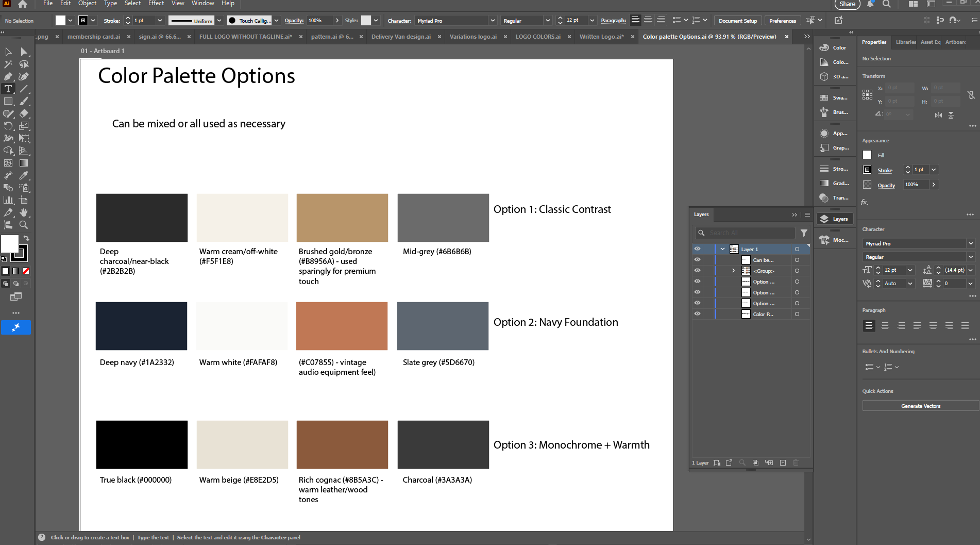Select the Pen tool

pos(8,76)
